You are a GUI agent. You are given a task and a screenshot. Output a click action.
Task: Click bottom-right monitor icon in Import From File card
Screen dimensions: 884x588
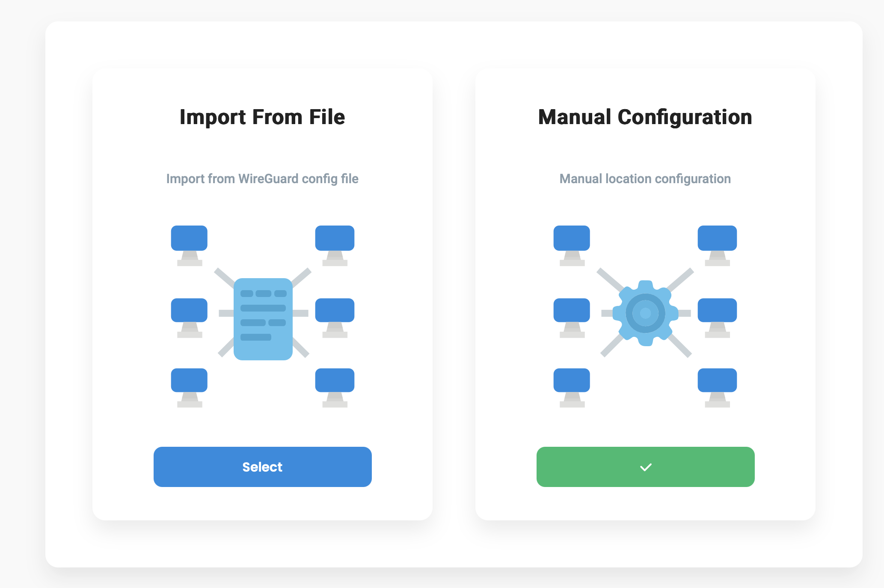click(335, 386)
